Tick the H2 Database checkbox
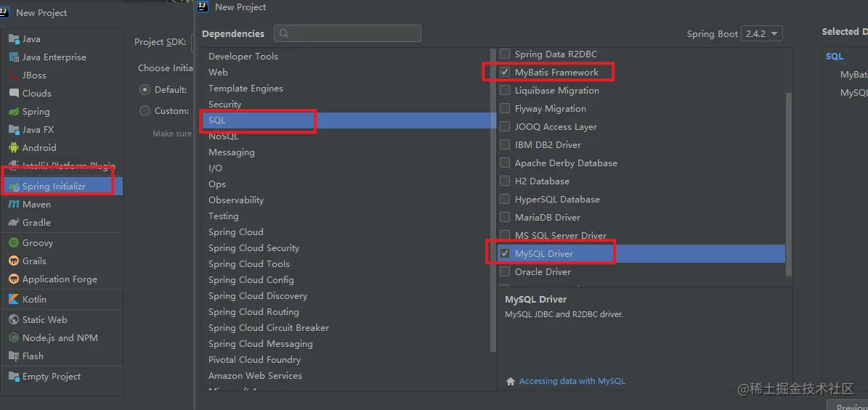This screenshot has height=410, width=868. (505, 181)
